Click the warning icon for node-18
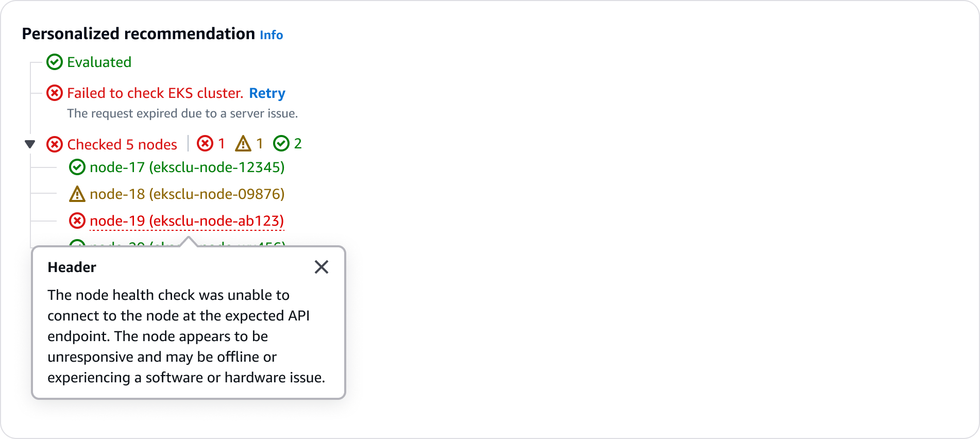Screen dimensions: 980x439 pyautogui.click(x=77, y=194)
